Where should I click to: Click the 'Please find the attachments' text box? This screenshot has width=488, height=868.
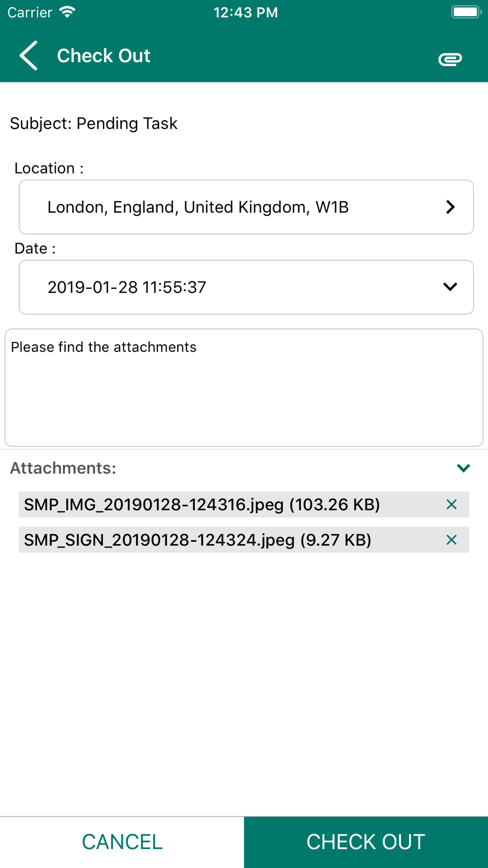pos(244,388)
